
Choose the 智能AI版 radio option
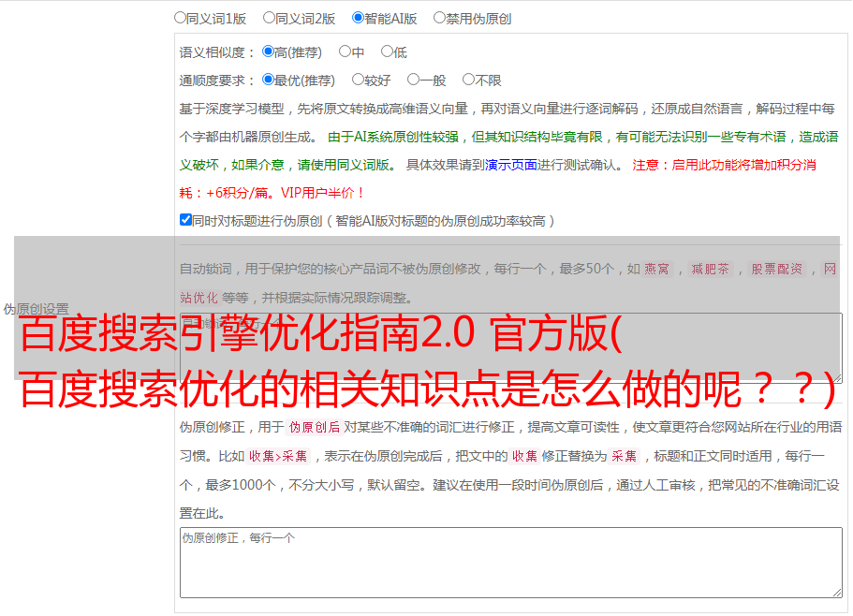[x=358, y=18]
